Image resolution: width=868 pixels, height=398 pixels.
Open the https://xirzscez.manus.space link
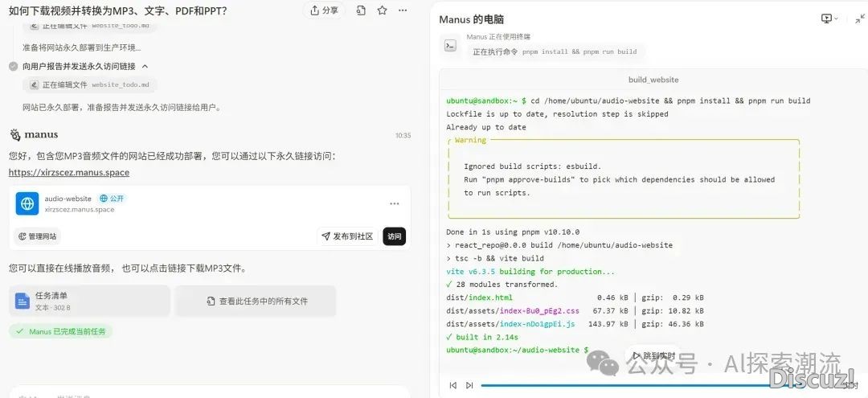(68, 172)
